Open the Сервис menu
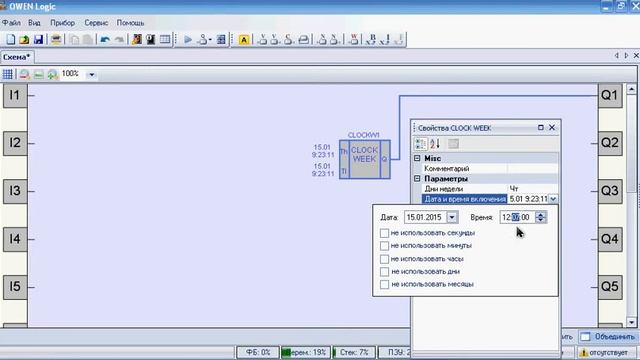 click(96, 23)
